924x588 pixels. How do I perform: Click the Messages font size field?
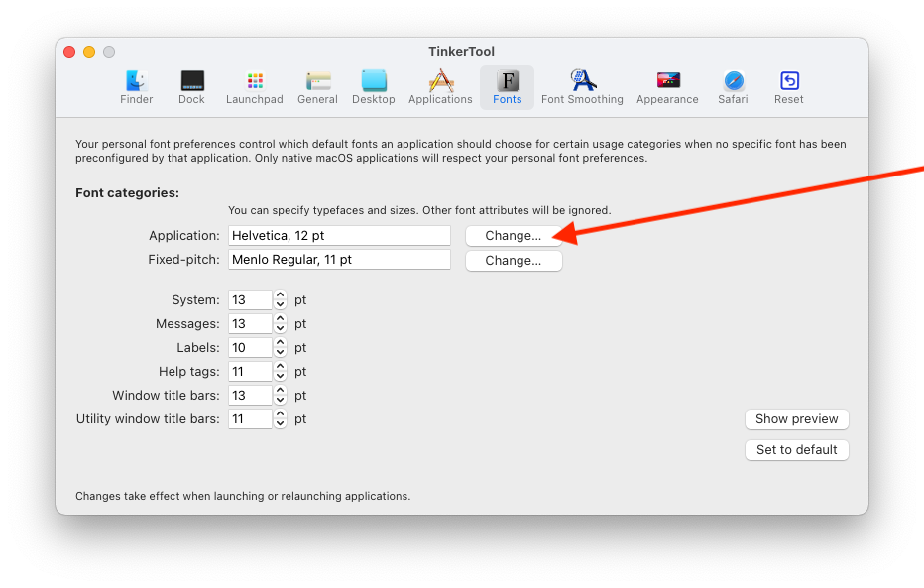(x=251, y=323)
